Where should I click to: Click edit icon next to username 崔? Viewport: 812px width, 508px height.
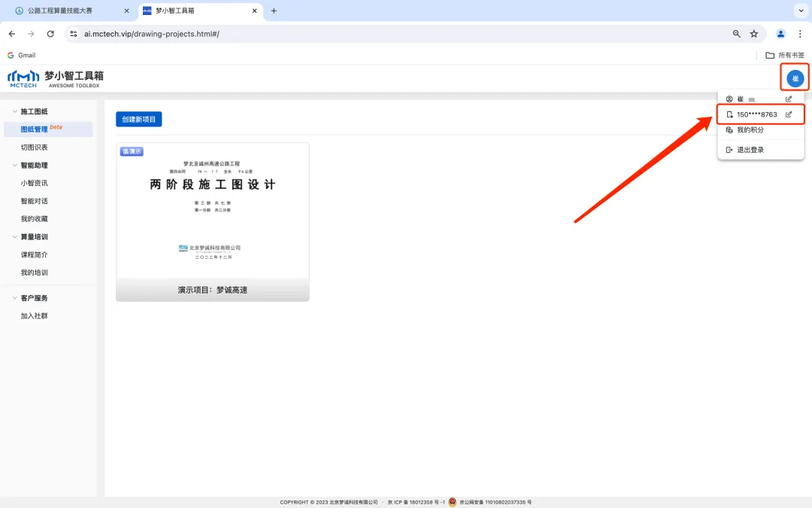pos(789,99)
